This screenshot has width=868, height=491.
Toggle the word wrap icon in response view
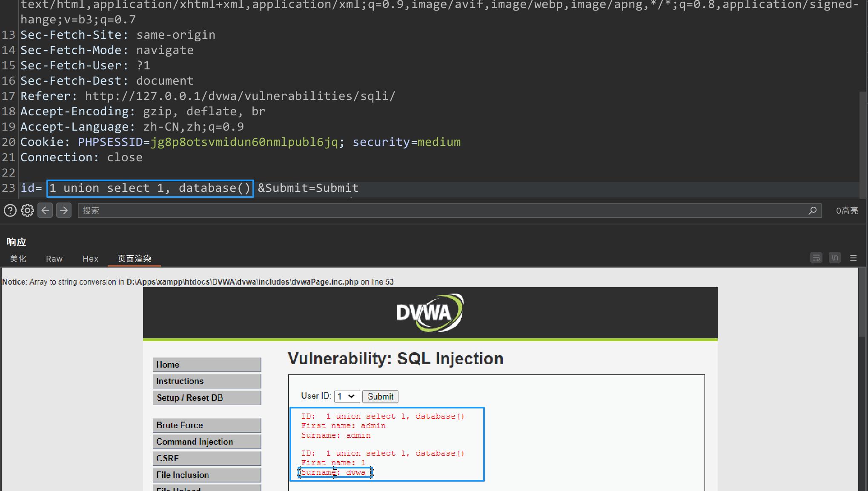click(x=816, y=258)
